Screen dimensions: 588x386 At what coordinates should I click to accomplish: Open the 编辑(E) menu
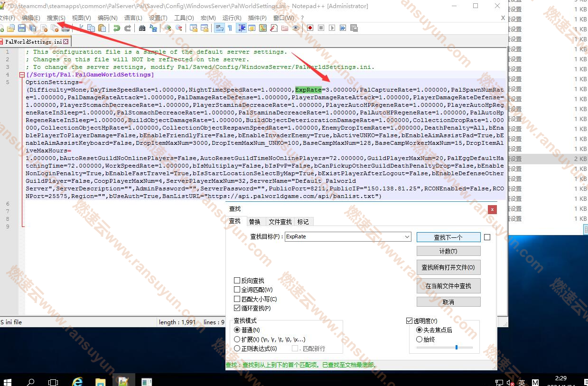point(31,18)
